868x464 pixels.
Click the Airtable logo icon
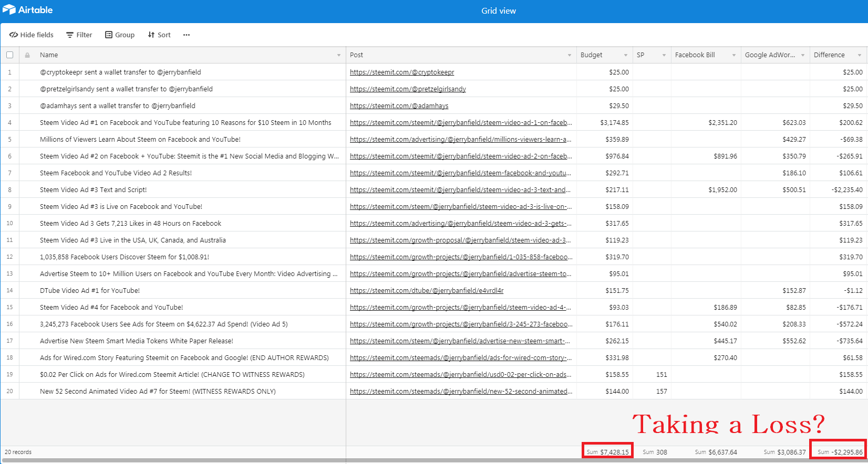click(9, 10)
